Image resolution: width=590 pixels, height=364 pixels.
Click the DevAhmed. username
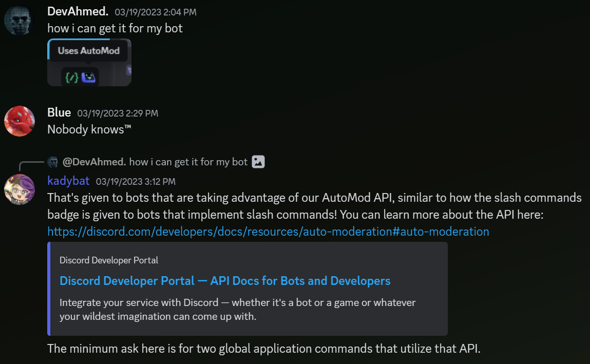(78, 12)
